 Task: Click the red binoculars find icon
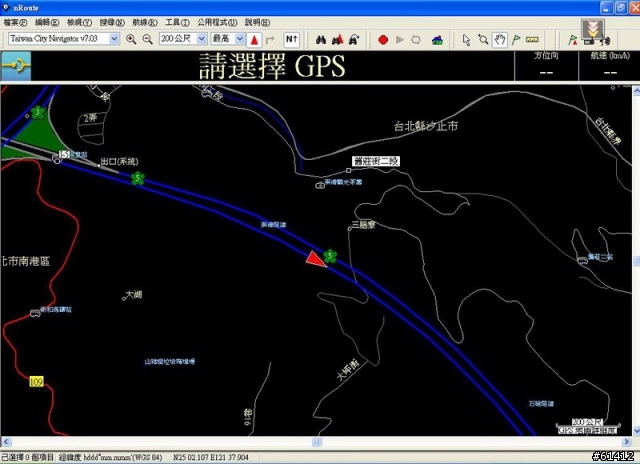(x=338, y=40)
